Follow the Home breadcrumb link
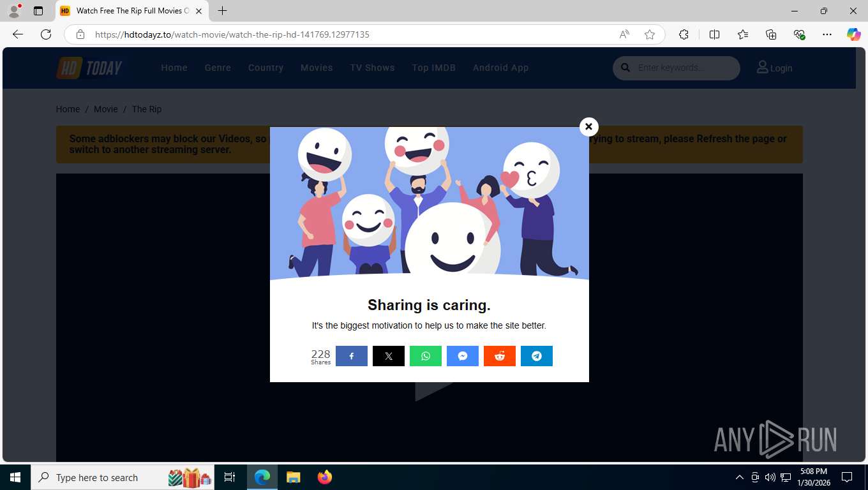This screenshot has width=868, height=490. (68, 109)
